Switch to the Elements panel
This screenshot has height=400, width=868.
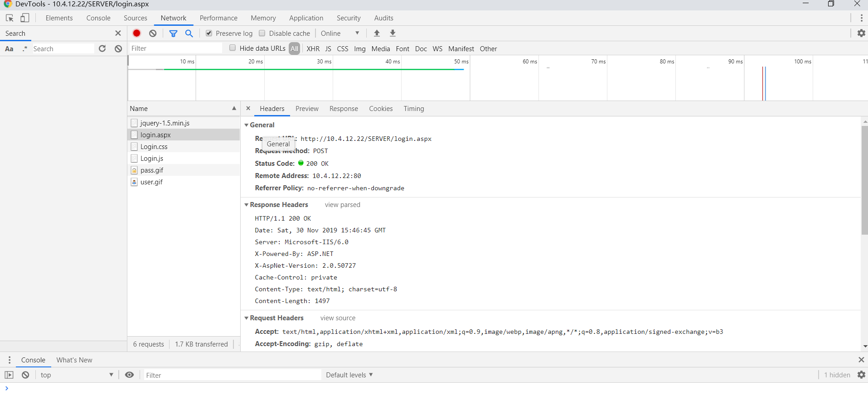tap(59, 18)
